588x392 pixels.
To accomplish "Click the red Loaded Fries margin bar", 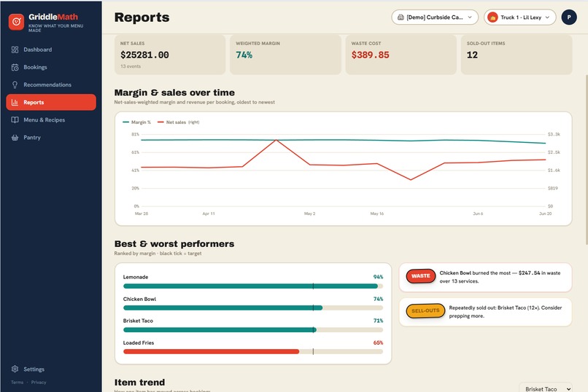I will (211, 352).
